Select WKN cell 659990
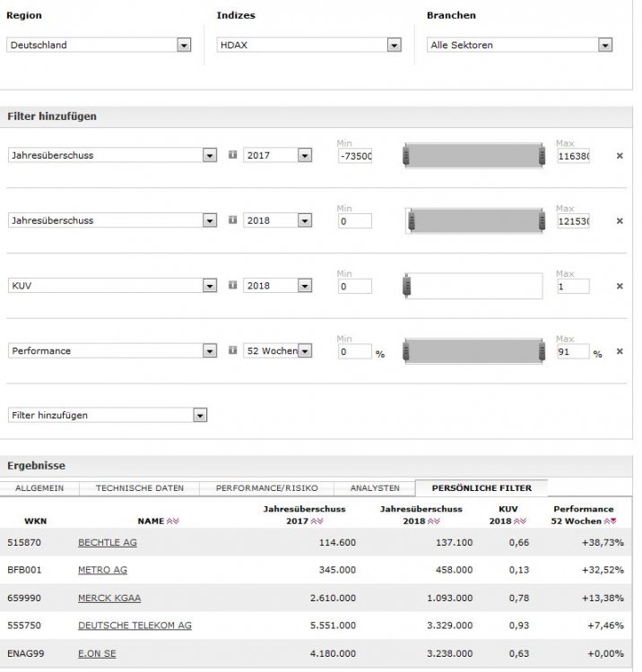Image resolution: width=642 pixels, height=672 pixels. coord(24,598)
